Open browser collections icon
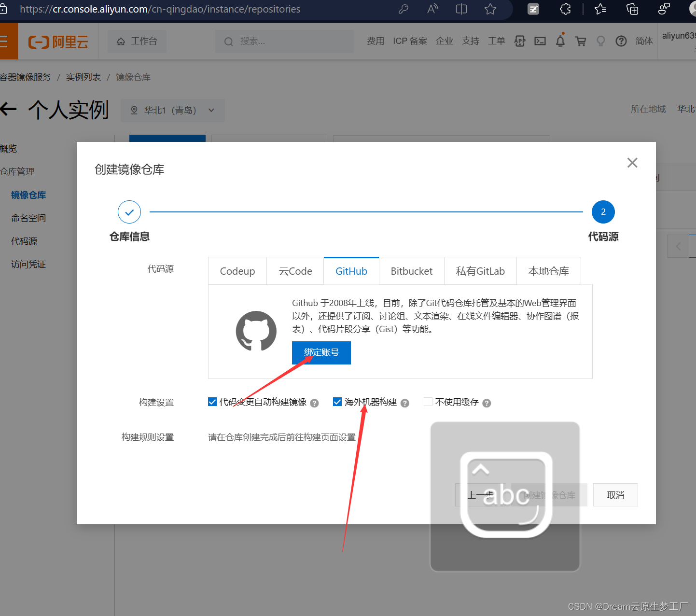The width and height of the screenshot is (696, 616). (632, 9)
